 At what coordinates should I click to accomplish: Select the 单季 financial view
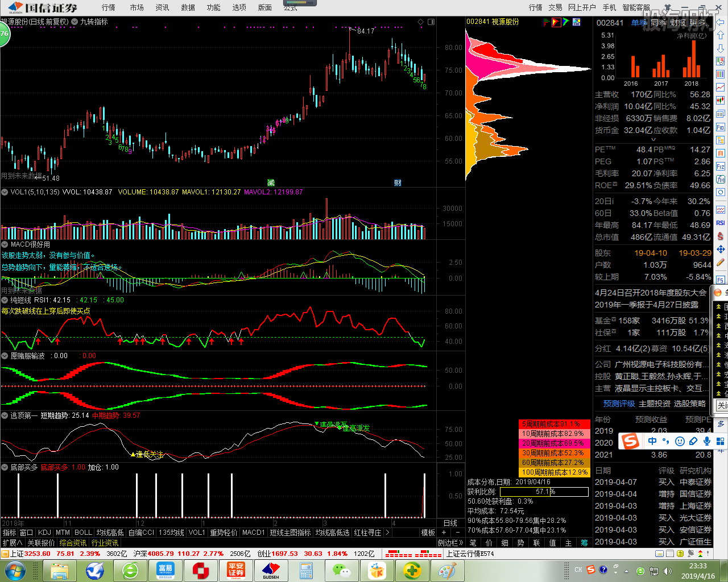coord(639,23)
